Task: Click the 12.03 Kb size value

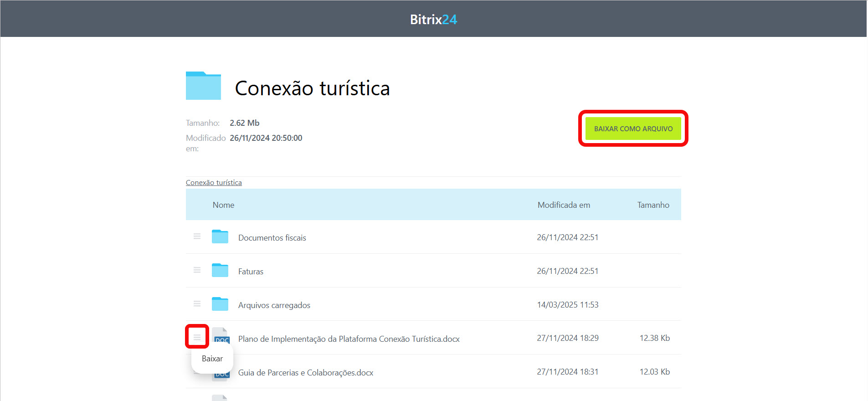Action: tap(655, 372)
